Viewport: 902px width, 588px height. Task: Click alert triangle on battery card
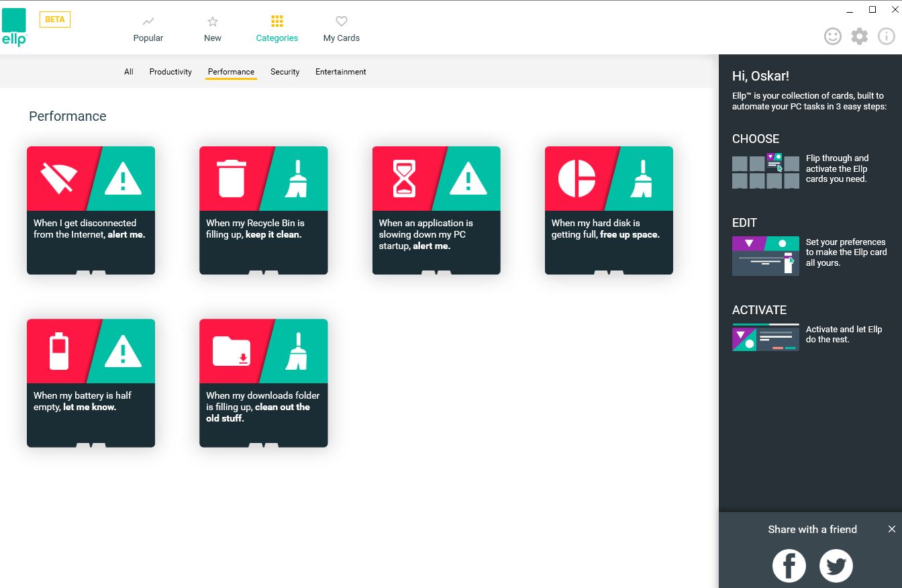[x=123, y=351]
